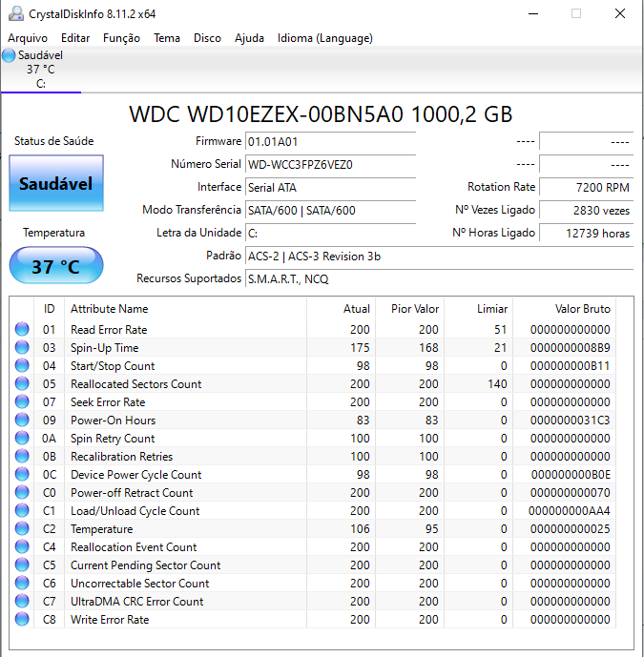The width and height of the screenshot is (644, 657).
Task: Select the Reallocated Sectors Count name
Action: pos(135,384)
